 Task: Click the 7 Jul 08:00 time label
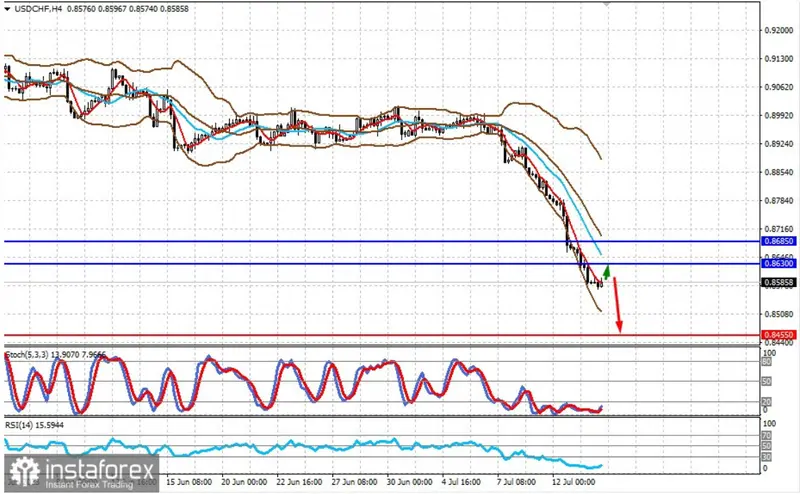519,480
